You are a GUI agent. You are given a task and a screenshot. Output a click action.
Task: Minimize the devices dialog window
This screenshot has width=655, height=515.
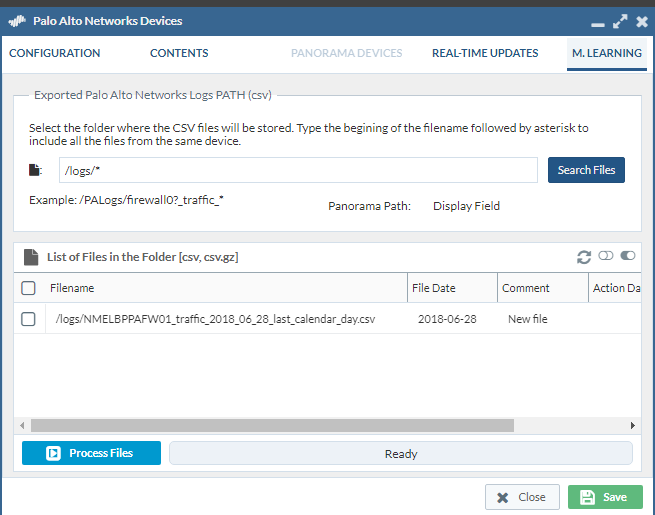coord(598,22)
